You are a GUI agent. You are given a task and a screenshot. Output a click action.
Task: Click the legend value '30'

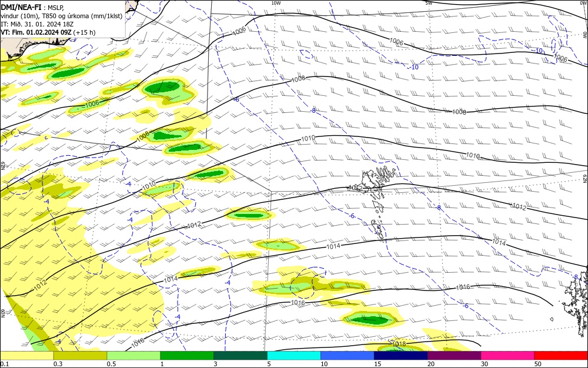485,364
